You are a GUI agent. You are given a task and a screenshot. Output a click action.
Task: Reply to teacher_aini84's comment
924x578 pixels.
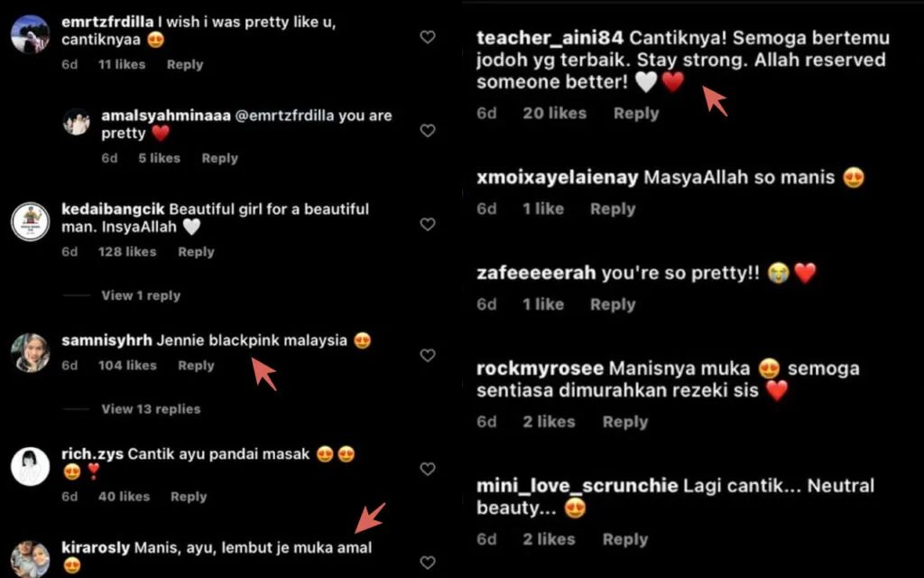636,113
